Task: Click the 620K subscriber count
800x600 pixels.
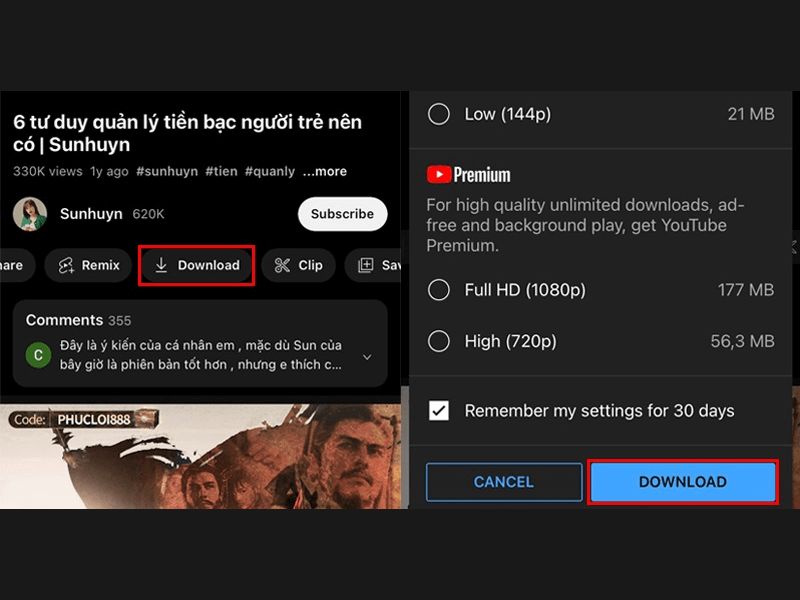Action: point(148,214)
